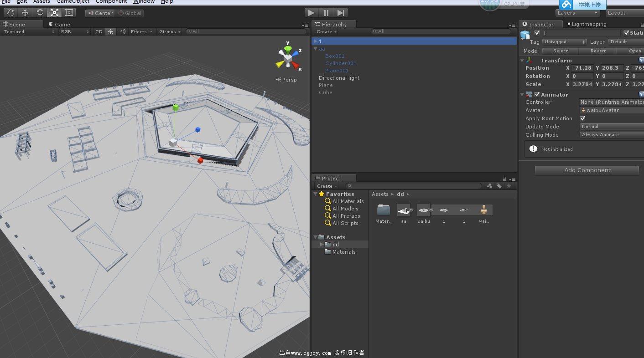Open Update Mode Normal dropdown

tap(611, 127)
